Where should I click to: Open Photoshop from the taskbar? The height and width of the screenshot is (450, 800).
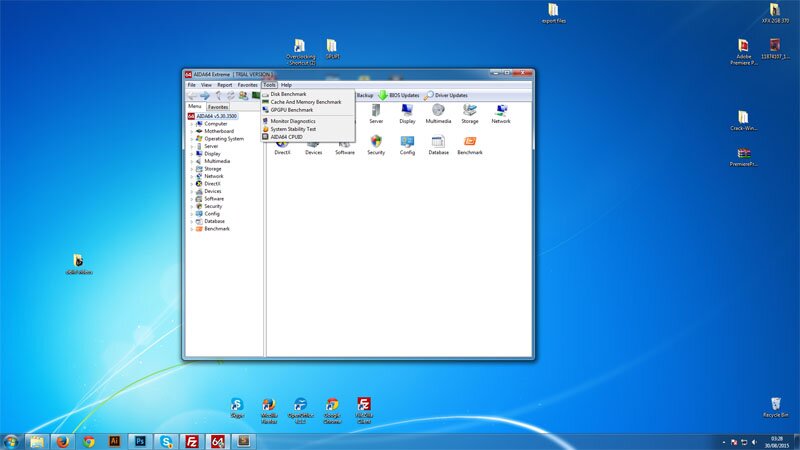click(x=140, y=441)
